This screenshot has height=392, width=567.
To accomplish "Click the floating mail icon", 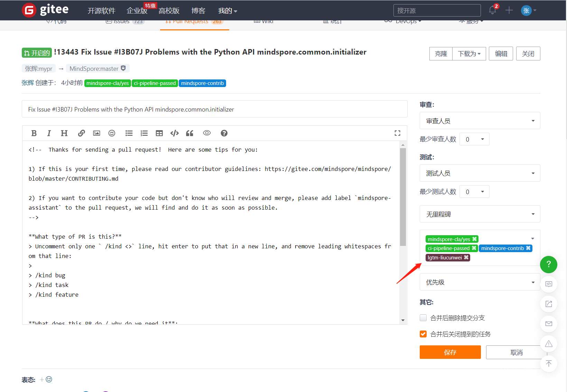I will tap(549, 324).
